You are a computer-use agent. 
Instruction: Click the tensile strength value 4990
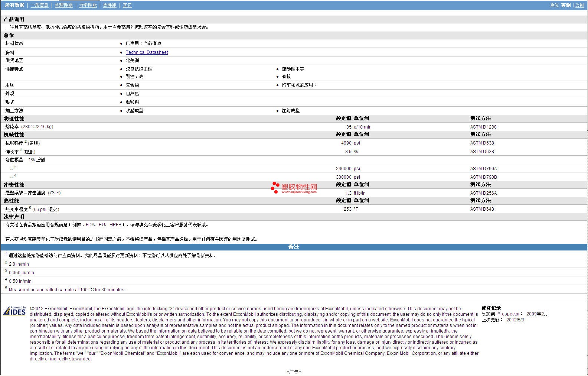(x=346, y=143)
